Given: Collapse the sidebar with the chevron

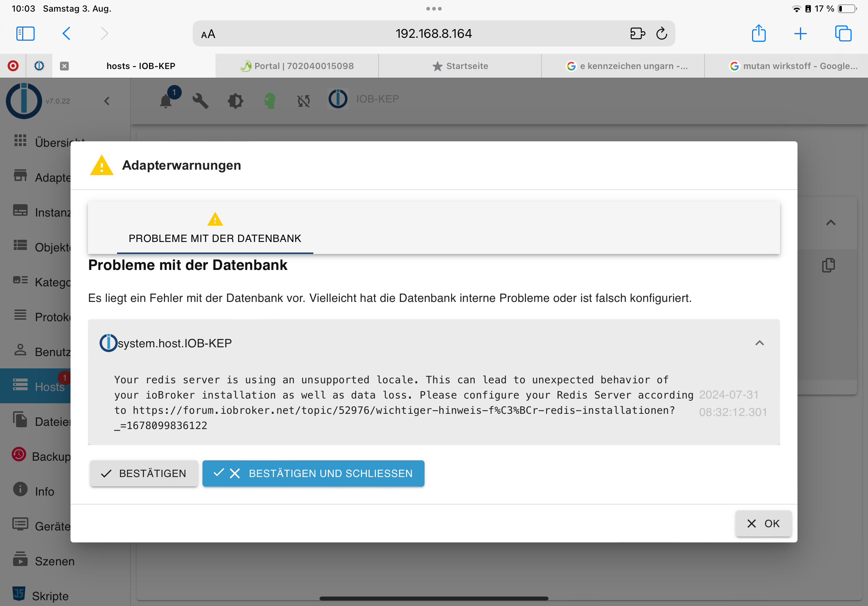Looking at the screenshot, I should (107, 101).
